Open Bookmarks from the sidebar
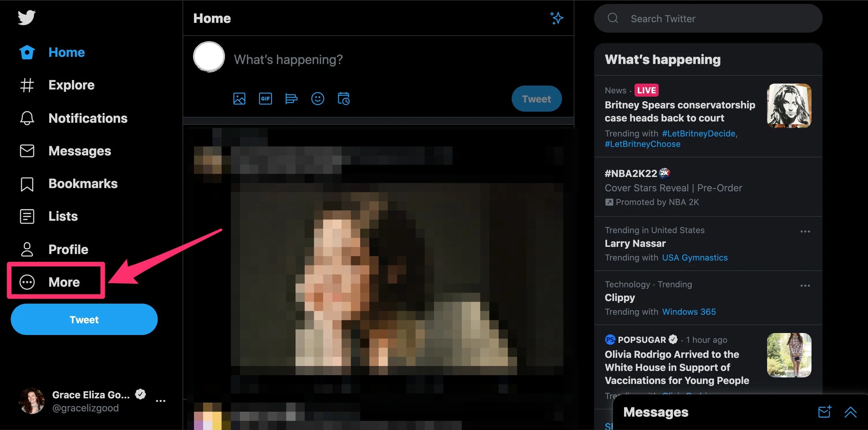Screen dimensions: 868x430 (83, 184)
